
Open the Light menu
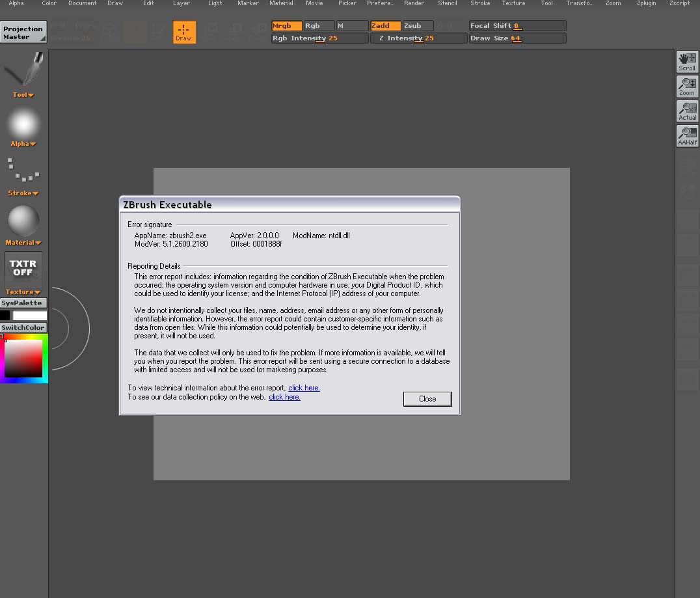tap(215, 3)
